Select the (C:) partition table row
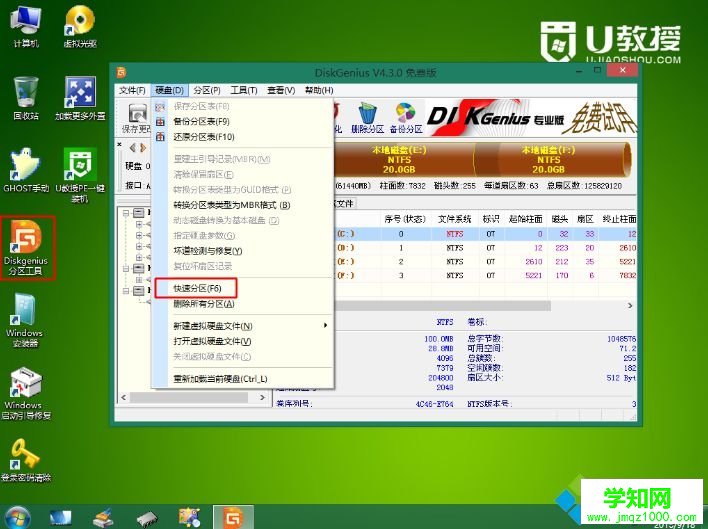 click(x=485, y=234)
